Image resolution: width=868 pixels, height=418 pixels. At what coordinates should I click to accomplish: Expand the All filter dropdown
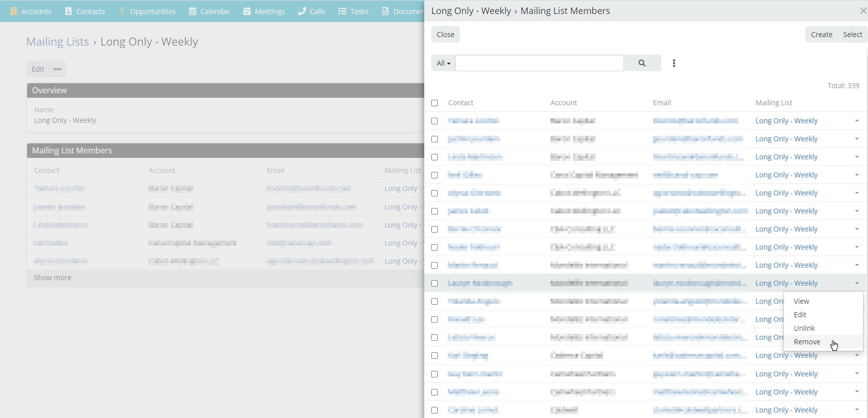[443, 63]
